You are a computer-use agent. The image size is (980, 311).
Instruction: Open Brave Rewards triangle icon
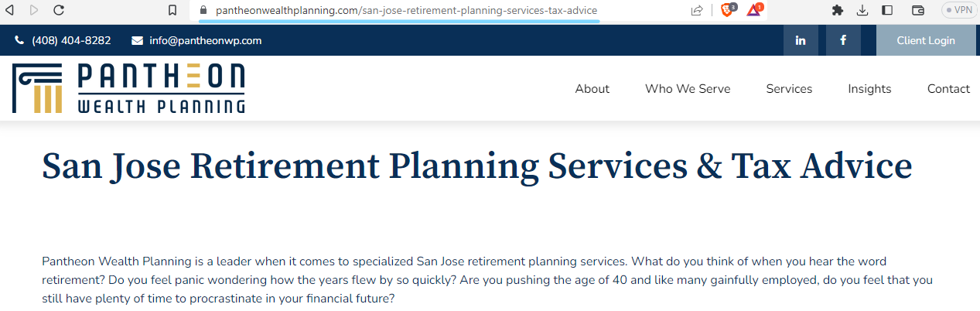[x=754, y=10]
